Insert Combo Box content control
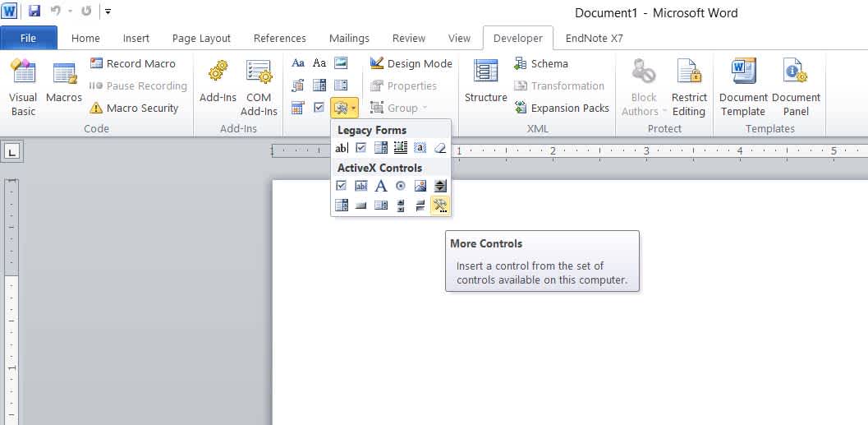Image resolution: width=868 pixels, height=425 pixels. pos(319,85)
